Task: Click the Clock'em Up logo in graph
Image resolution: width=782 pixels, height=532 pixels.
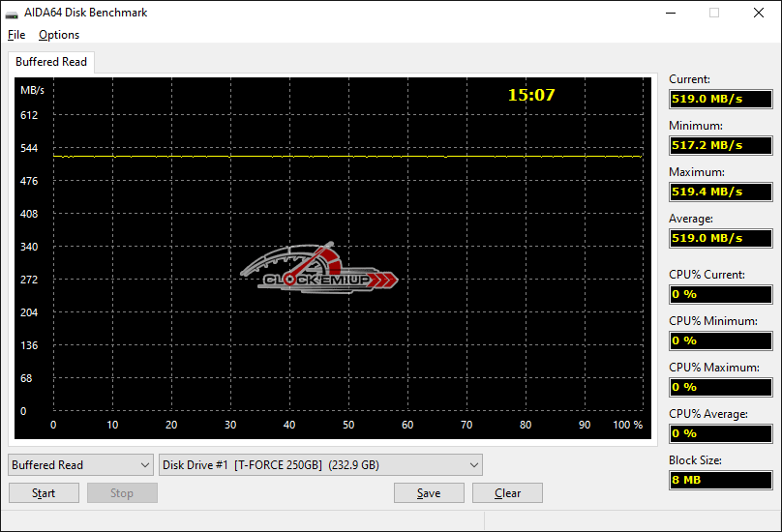Action: click(318, 268)
